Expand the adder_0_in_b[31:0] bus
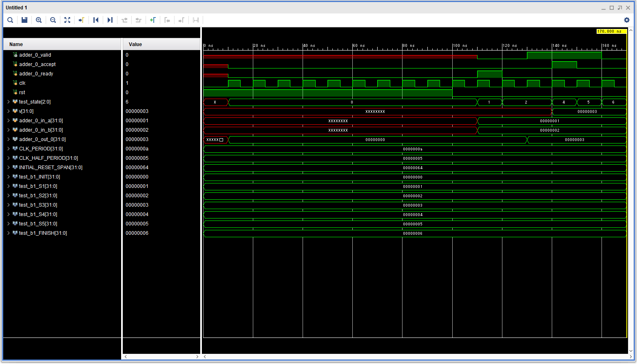 click(x=9, y=130)
